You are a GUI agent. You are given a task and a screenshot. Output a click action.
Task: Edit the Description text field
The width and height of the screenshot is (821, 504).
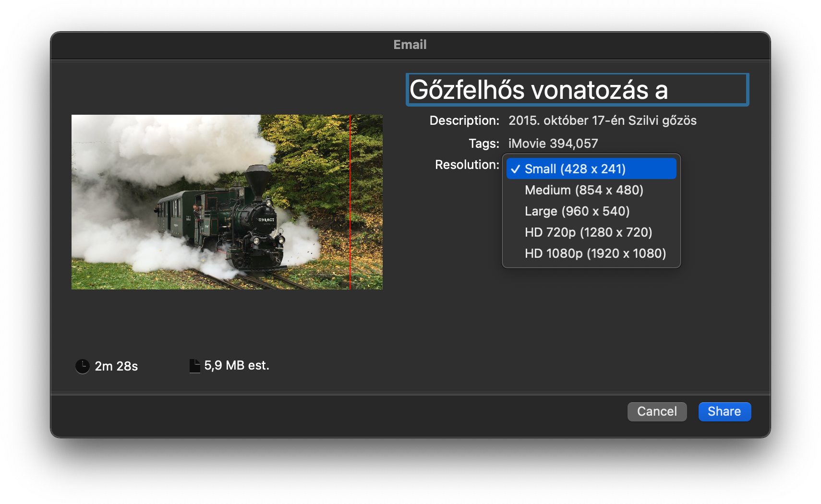pyautogui.click(x=602, y=120)
